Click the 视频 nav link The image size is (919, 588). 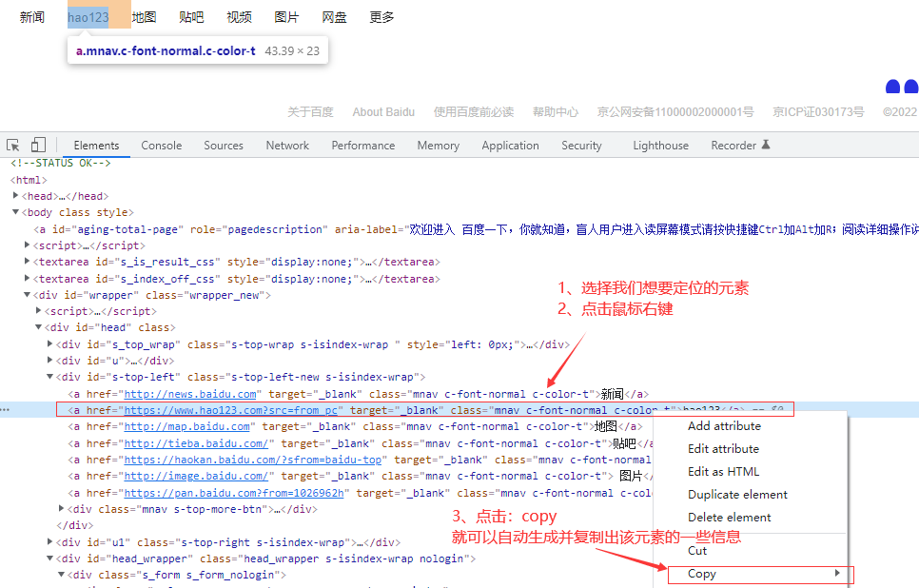239,17
